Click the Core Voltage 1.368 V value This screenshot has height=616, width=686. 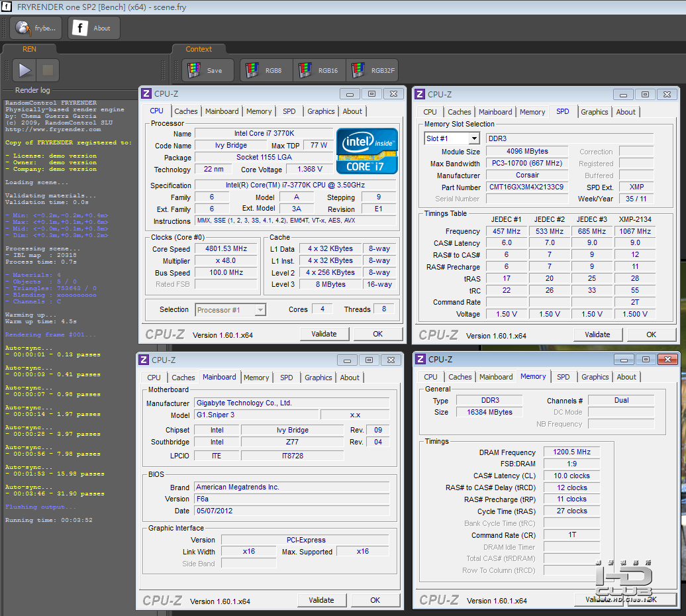310,169
